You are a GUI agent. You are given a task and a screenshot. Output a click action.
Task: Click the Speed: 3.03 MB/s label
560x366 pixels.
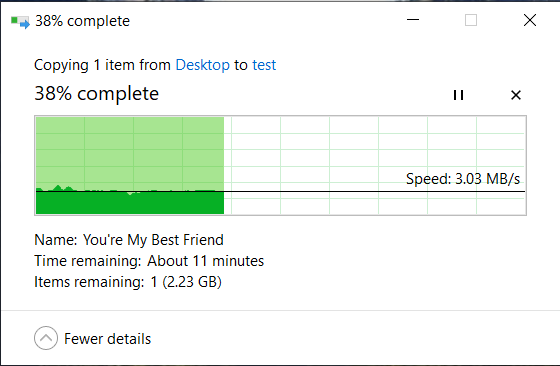(x=463, y=179)
